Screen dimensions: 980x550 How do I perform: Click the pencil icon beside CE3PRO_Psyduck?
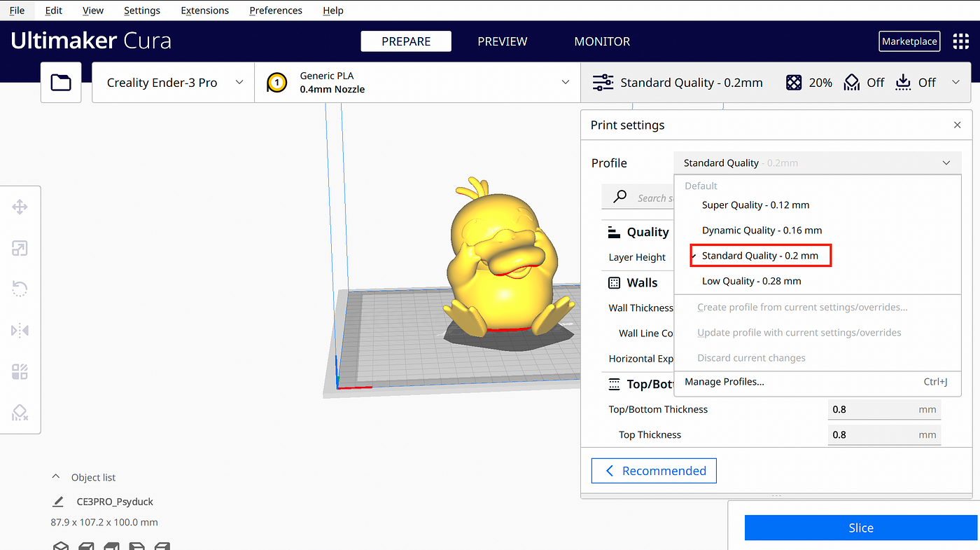click(58, 502)
